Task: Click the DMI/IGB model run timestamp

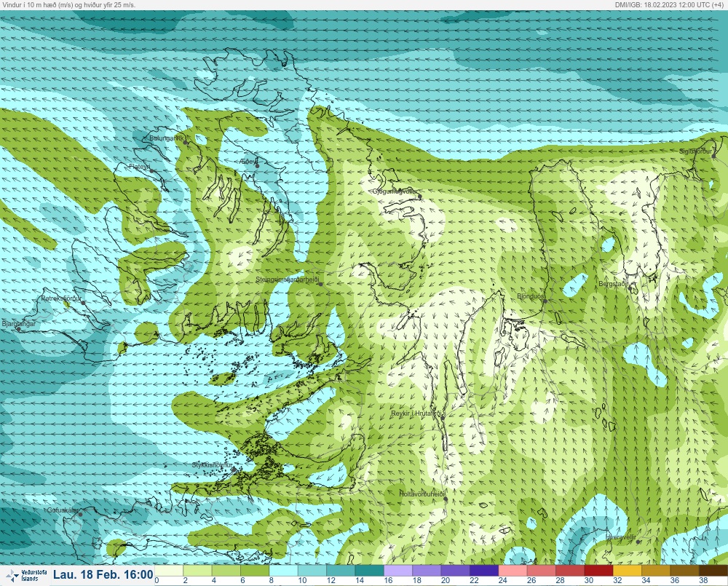Action: coord(670,4)
